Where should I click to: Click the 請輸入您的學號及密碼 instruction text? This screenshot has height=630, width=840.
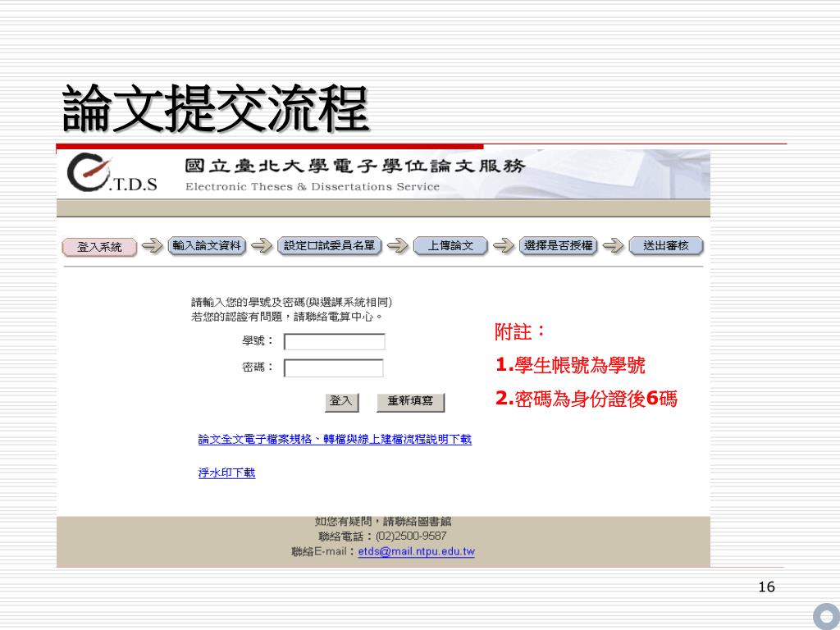click(291, 302)
